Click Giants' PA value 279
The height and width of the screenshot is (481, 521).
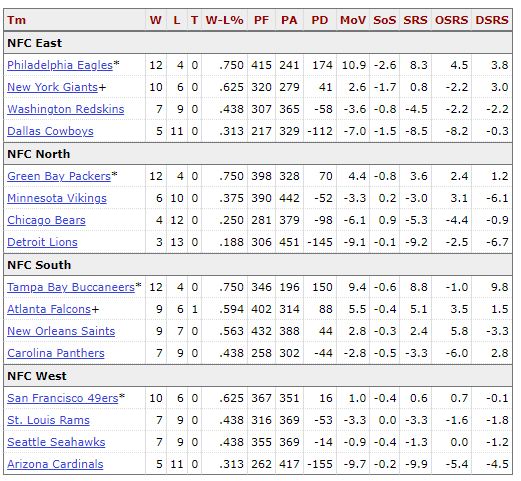pyautogui.click(x=289, y=87)
